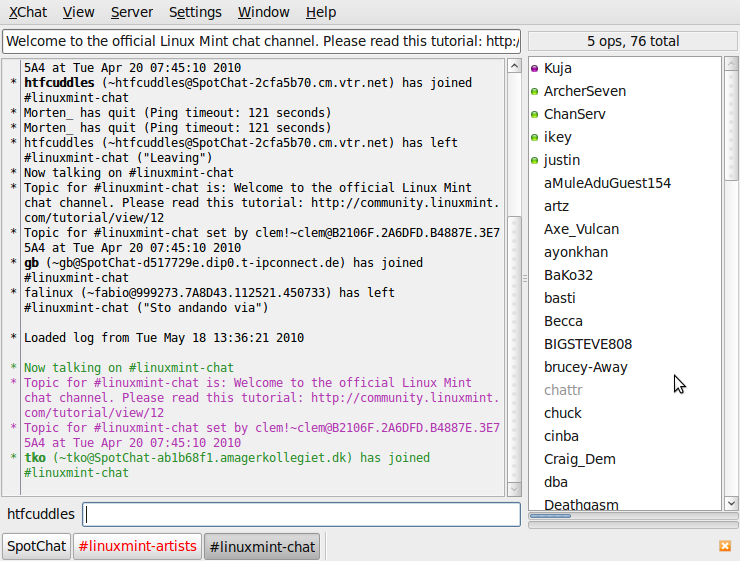740x561 pixels.
Task: Click the user list scrollbar down arrow
Action: tap(731, 503)
